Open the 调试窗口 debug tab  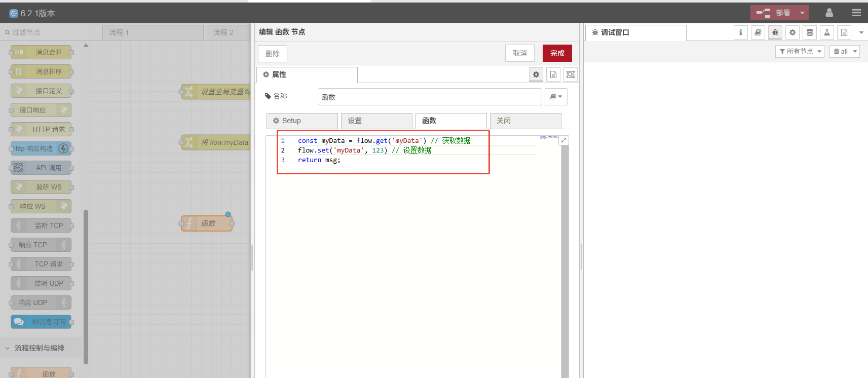[636, 32]
